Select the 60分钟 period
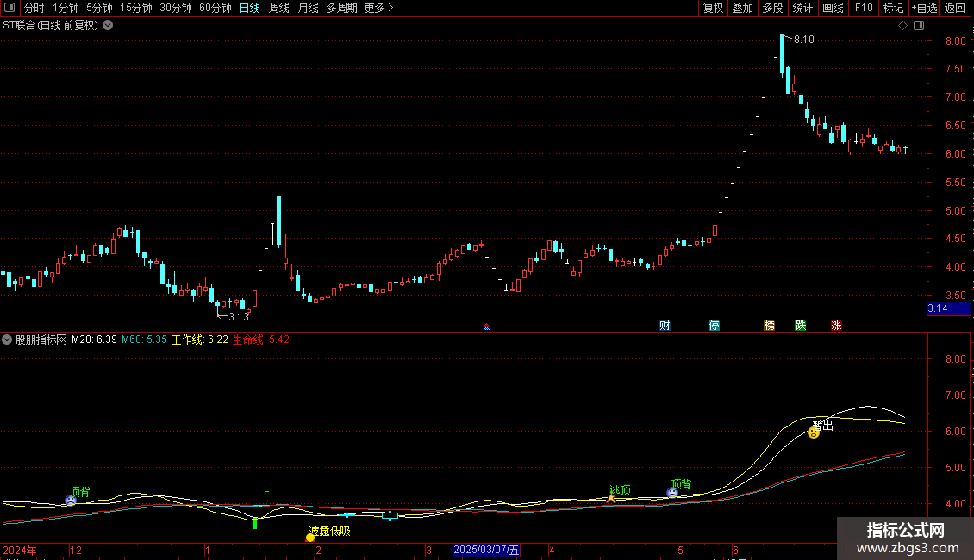This screenshot has height=560, width=974. 215,8
